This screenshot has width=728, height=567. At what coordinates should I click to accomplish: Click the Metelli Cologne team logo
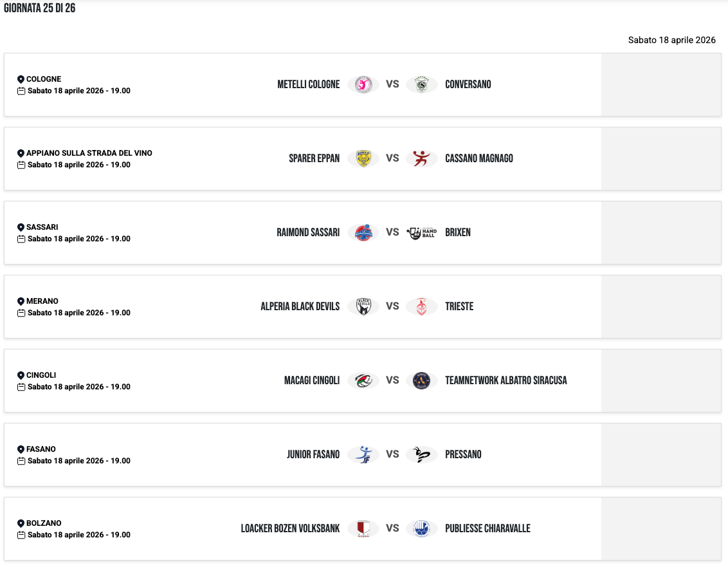[x=363, y=84]
